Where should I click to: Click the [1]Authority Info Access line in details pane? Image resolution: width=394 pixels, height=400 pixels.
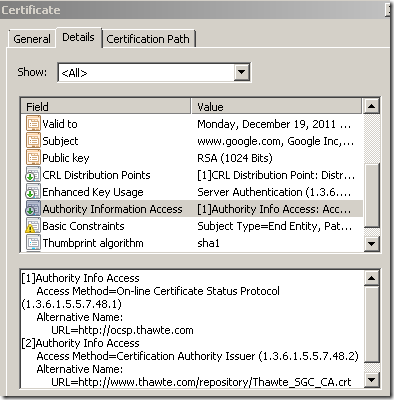[80, 278]
